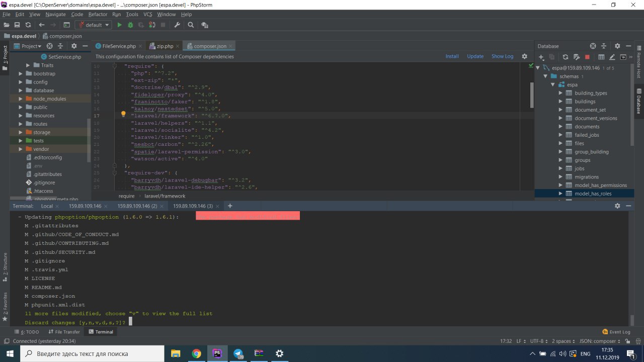The height and width of the screenshot is (362, 644).
Task: Click the Install composer link
Action: click(x=452, y=56)
